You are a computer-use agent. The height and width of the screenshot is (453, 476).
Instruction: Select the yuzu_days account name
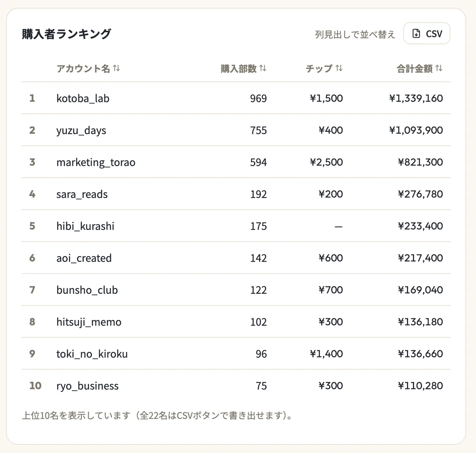tap(81, 130)
